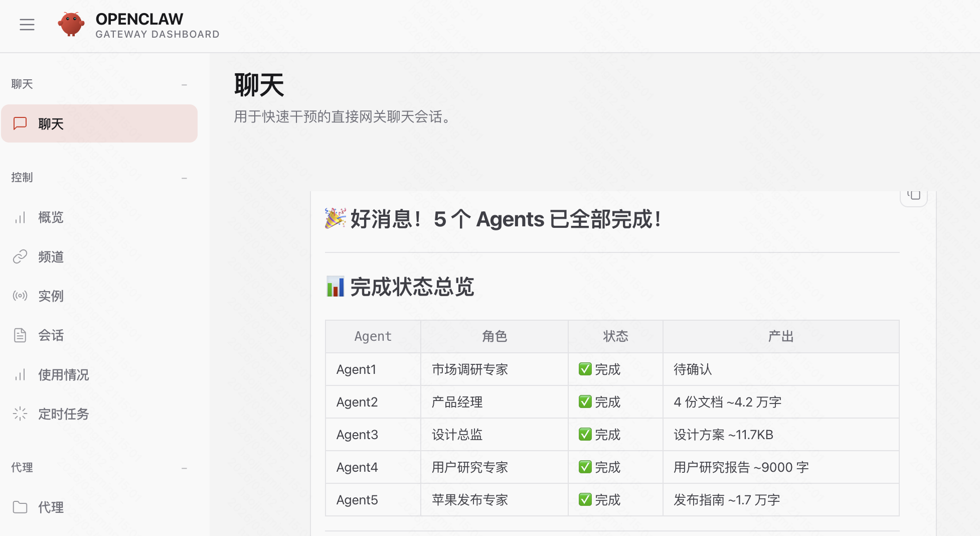Screen dimensions: 980x536
Task: Click the 会话 document icon
Action: 20,335
